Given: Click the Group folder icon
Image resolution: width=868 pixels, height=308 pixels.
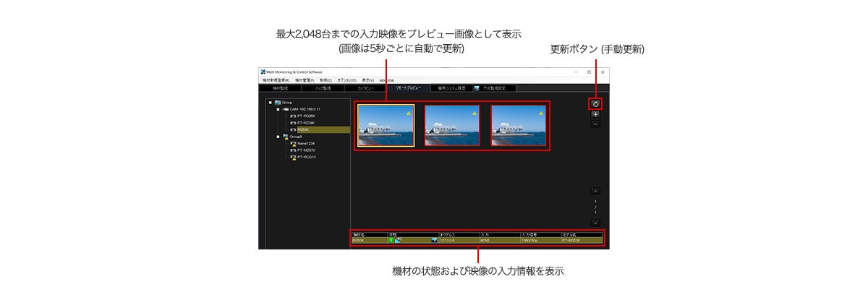Looking at the screenshot, I should (278, 103).
